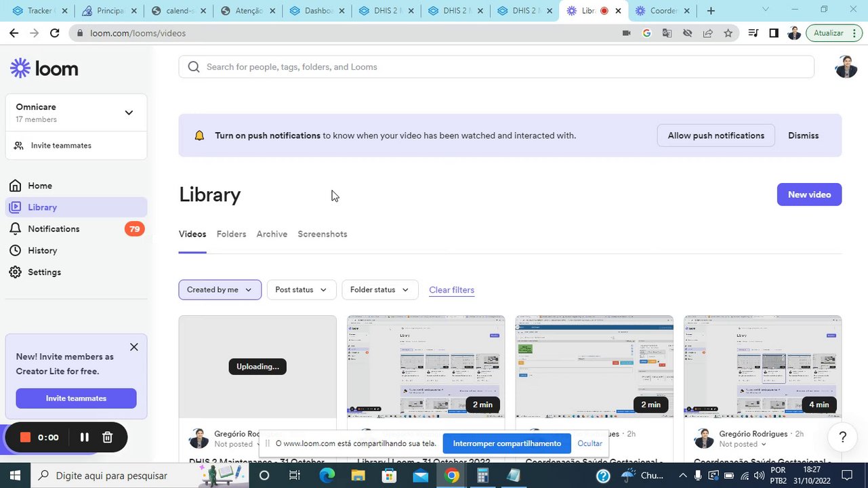Open the 4 min video thumbnail
Screen dimensions: 868x488
(762, 366)
